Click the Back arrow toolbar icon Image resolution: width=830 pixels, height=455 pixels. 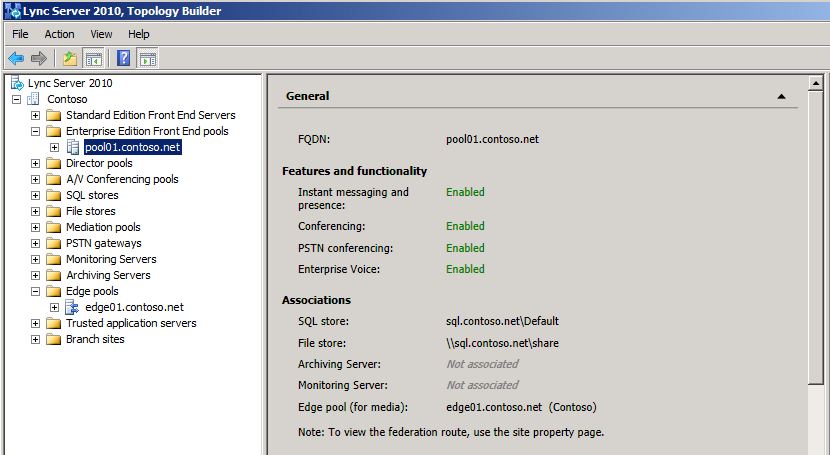click(16, 58)
